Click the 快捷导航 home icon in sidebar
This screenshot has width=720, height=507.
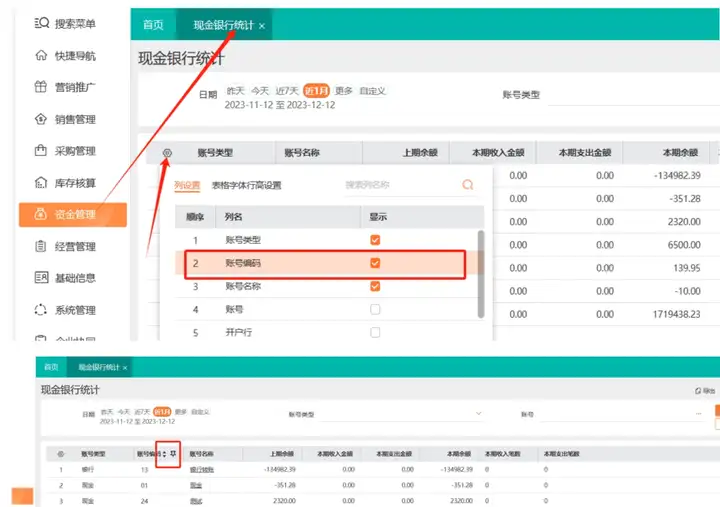tap(41, 56)
